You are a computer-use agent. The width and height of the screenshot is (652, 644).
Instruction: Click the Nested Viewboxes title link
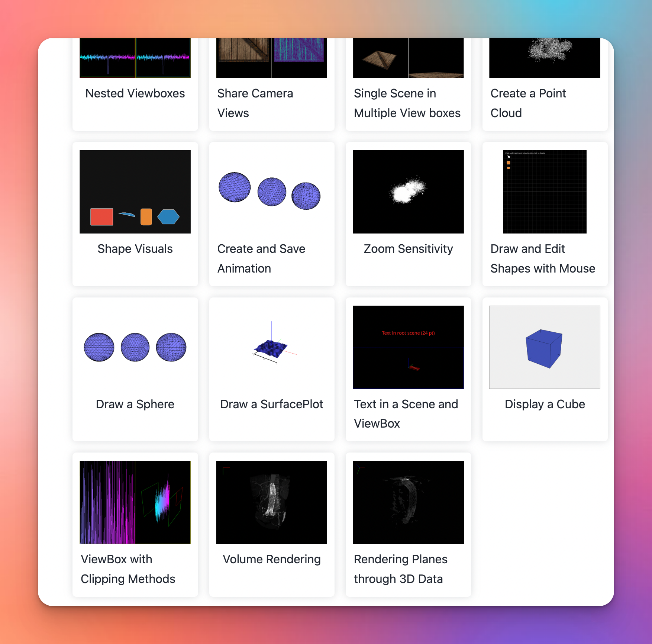click(135, 93)
